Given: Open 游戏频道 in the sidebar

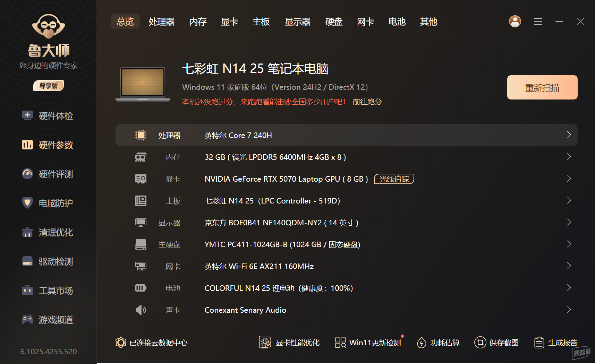Looking at the screenshot, I should pyautogui.click(x=48, y=320).
